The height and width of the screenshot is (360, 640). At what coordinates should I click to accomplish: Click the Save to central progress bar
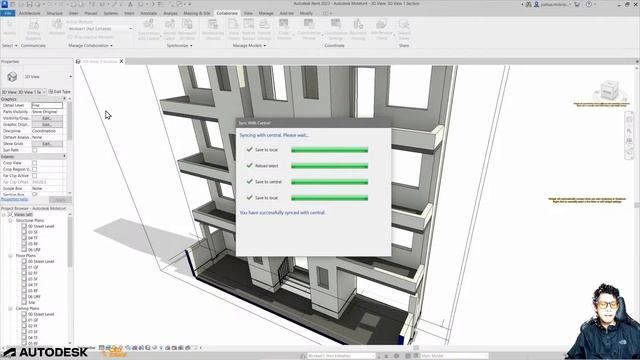pyautogui.click(x=329, y=182)
